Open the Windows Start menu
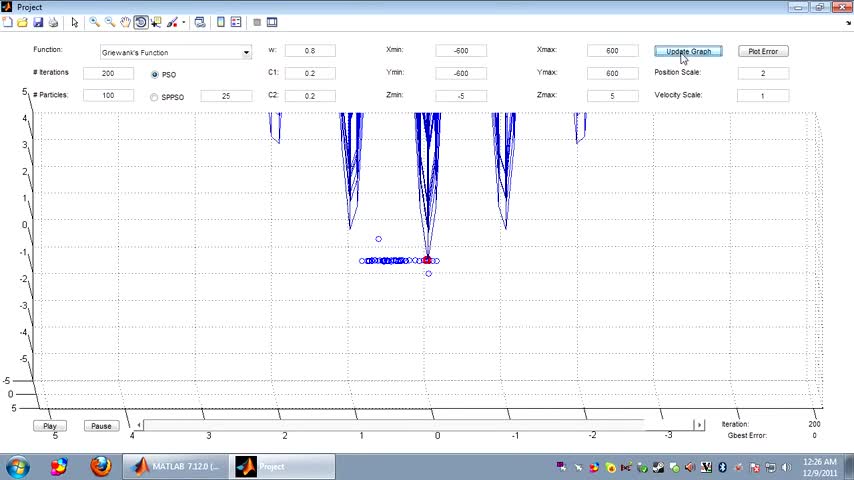This screenshot has width=854, height=480. tap(17, 467)
